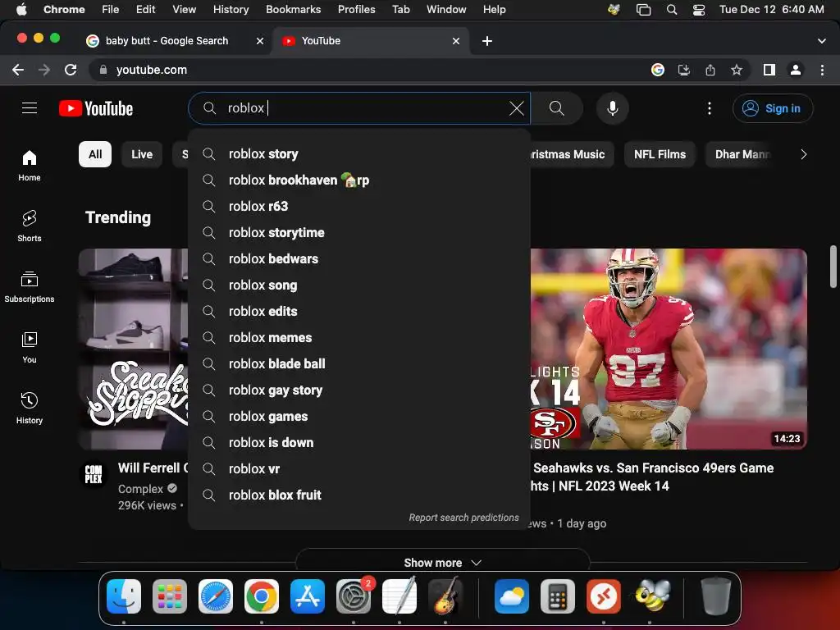Click the magnifier search button
Image resolution: width=840 pixels, height=630 pixels.
(x=557, y=108)
